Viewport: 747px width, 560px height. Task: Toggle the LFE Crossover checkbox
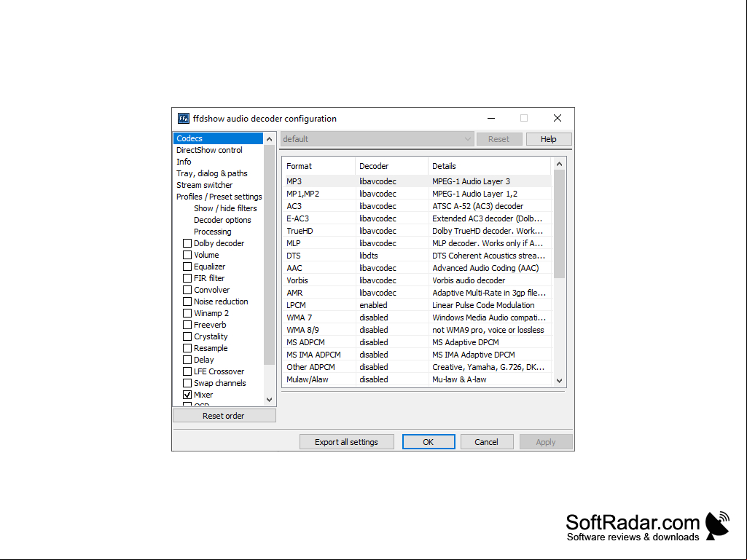(x=187, y=371)
